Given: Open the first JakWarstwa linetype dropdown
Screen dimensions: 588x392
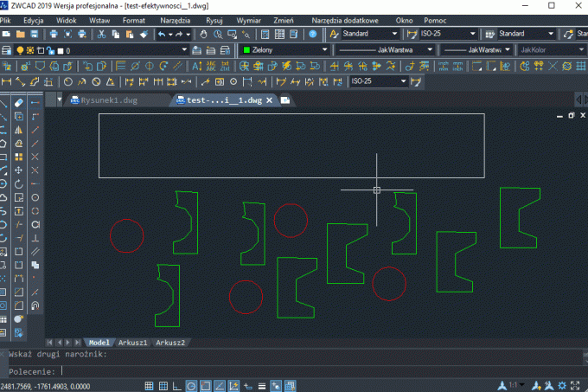Looking at the screenshot, I should coord(430,50).
